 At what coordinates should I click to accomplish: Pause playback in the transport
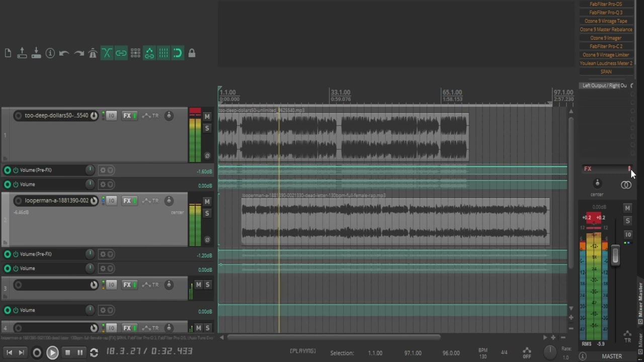(x=80, y=352)
